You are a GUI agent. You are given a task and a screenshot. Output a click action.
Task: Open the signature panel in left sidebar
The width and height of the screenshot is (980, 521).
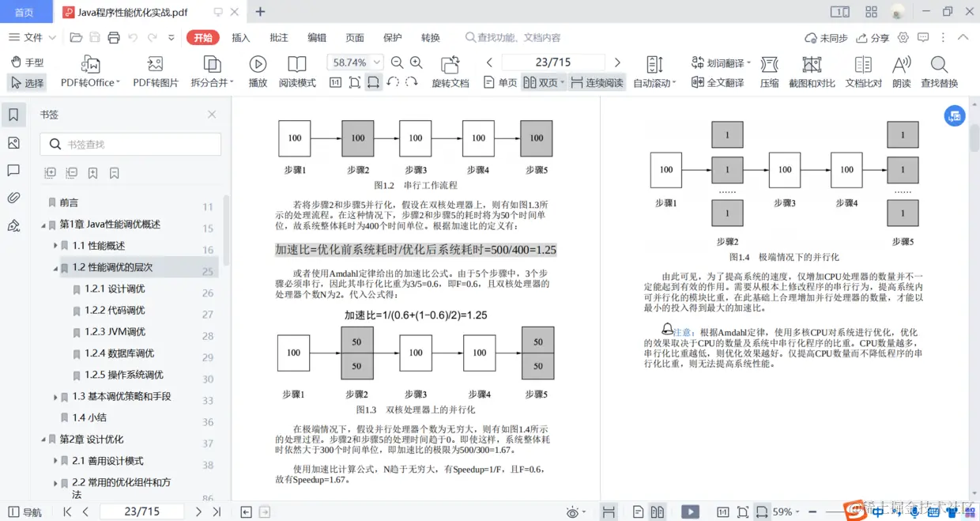point(13,225)
